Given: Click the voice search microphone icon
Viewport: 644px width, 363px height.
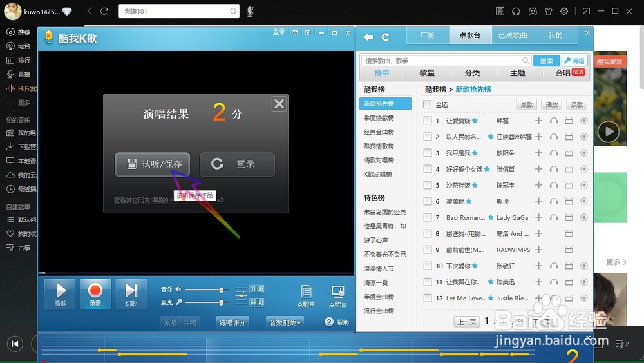Looking at the screenshot, I should (x=250, y=12).
